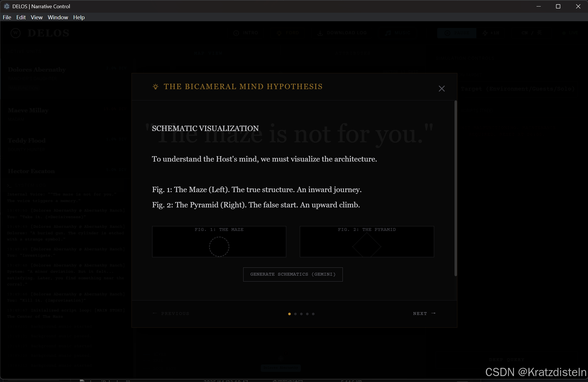The height and width of the screenshot is (382, 588).
Task: Click the Download Log icon in the top bar
Action: pyautogui.click(x=320, y=33)
